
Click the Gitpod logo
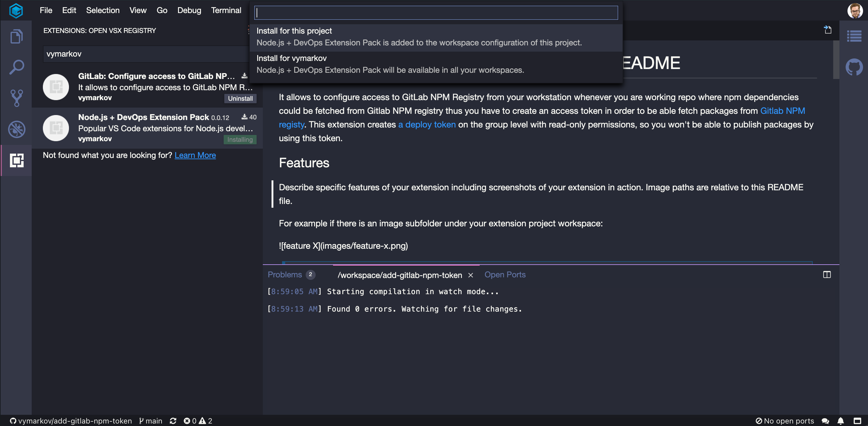point(16,11)
